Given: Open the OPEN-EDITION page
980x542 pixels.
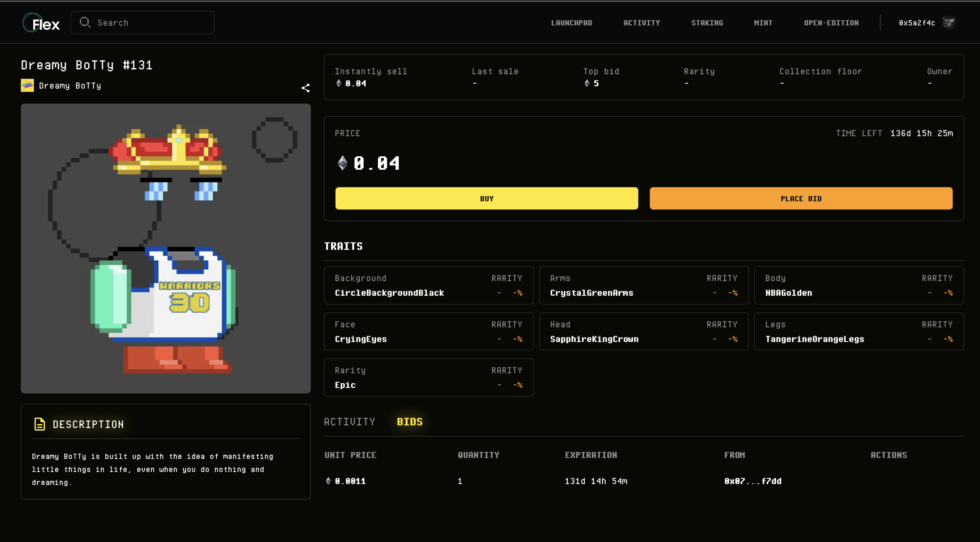Looking at the screenshot, I should (x=831, y=22).
